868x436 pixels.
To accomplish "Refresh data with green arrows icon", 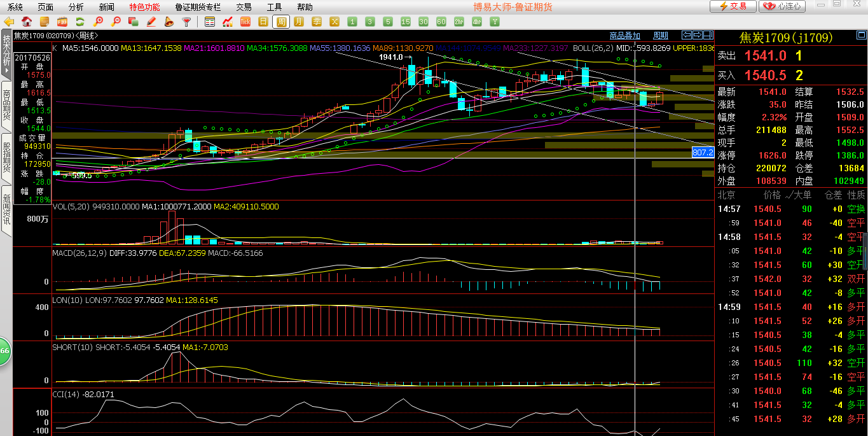I will click(80, 22).
